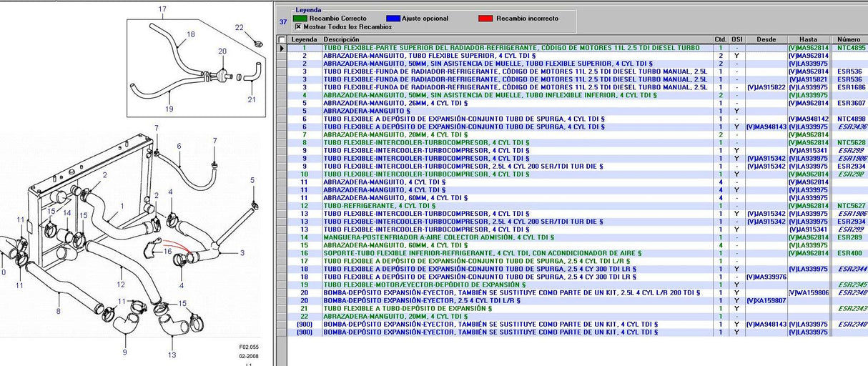Click callout 20 on the ejector pump
The width and height of the screenshot is (868, 366).
222,51
